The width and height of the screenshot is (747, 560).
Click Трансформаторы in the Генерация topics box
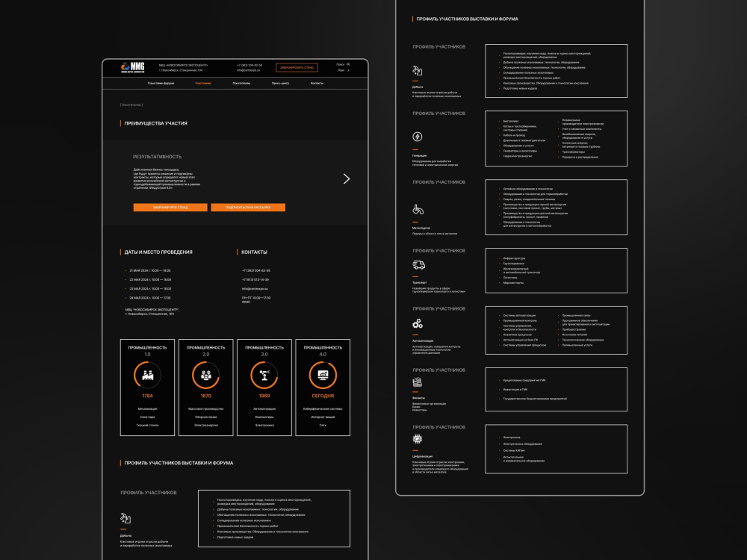click(x=574, y=152)
